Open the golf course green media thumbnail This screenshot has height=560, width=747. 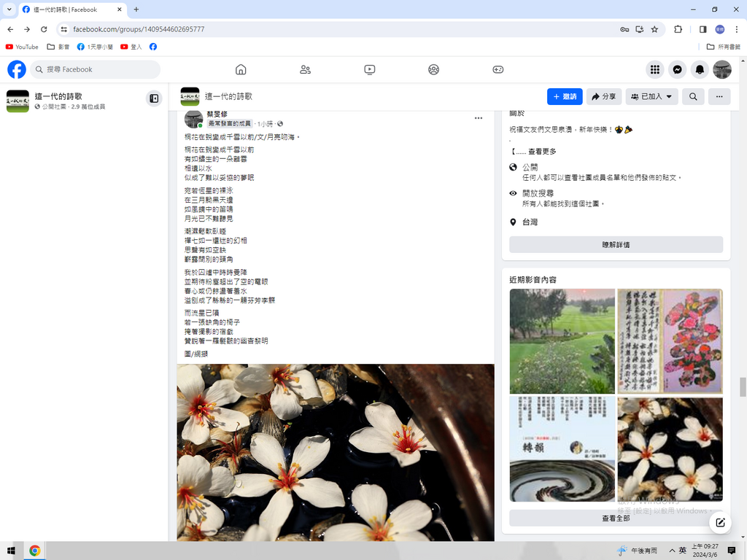click(x=562, y=341)
